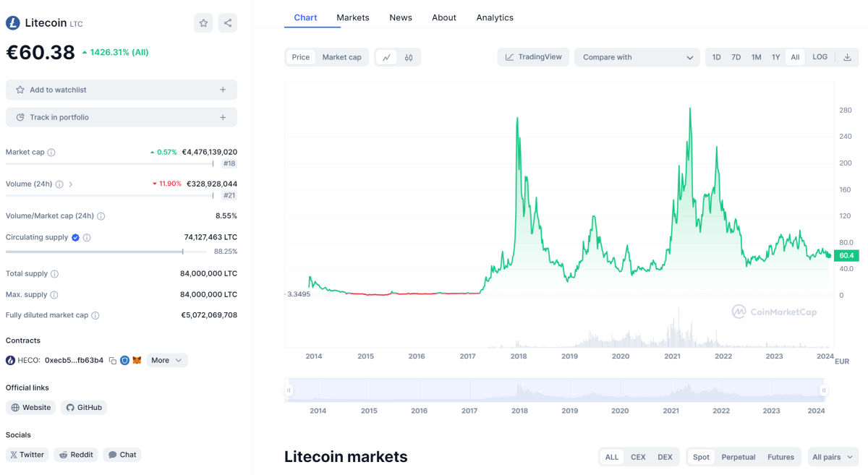Open the Analytics tab
868x475 pixels.
[495, 17]
